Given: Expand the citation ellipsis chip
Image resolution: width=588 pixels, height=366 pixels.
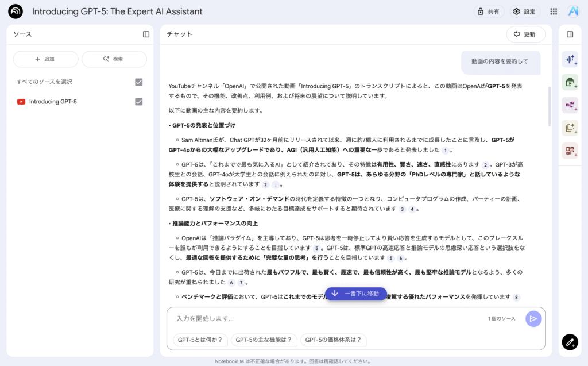Looking at the screenshot, I should click(x=276, y=184).
